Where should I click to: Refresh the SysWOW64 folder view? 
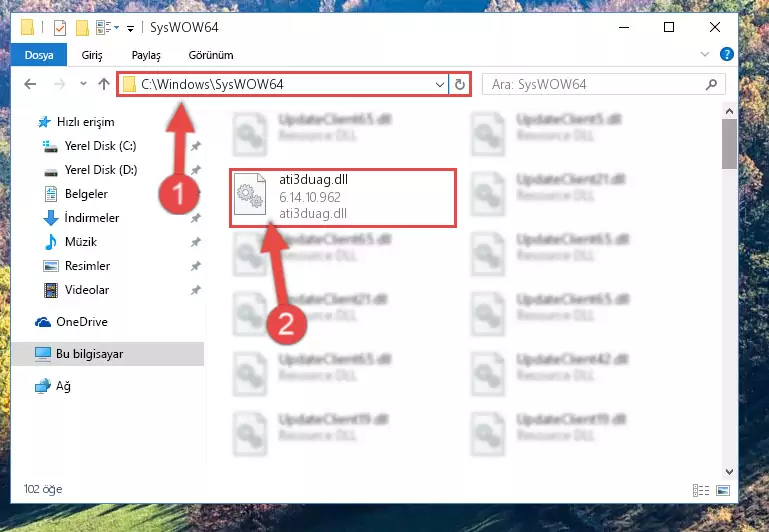tap(460, 85)
